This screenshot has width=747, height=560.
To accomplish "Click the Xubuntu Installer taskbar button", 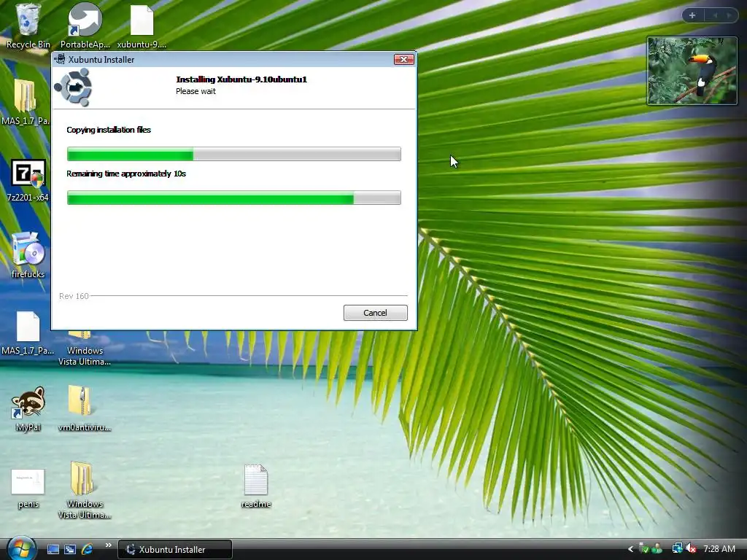I will tap(175, 550).
